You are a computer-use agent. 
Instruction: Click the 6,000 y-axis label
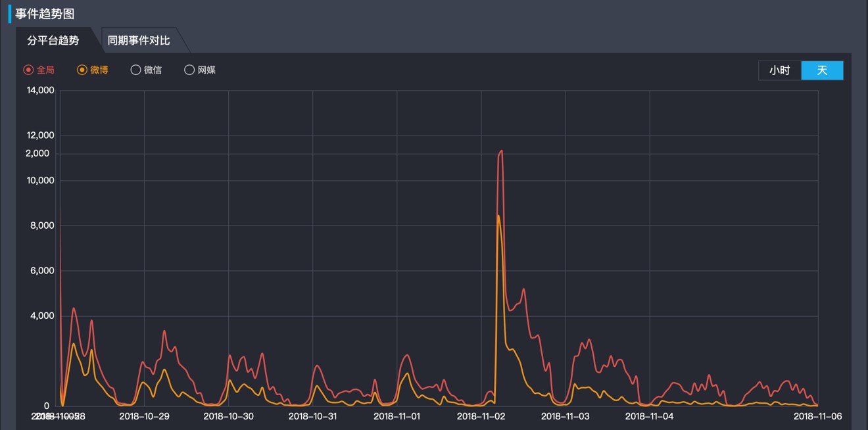(43, 271)
